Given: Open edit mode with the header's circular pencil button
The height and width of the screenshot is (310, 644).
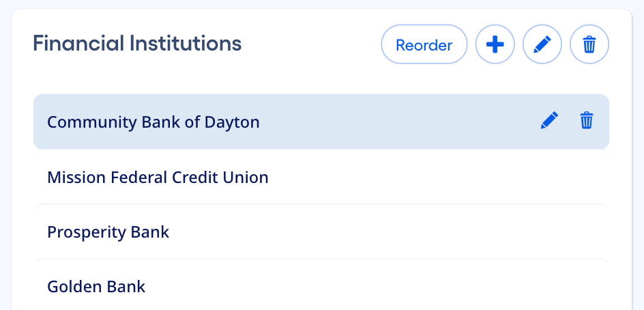Looking at the screenshot, I should 542,45.
